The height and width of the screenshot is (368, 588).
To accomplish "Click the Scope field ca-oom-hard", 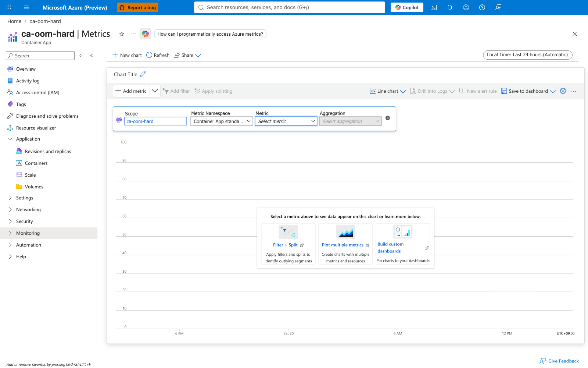I will click(x=155, y=121).
